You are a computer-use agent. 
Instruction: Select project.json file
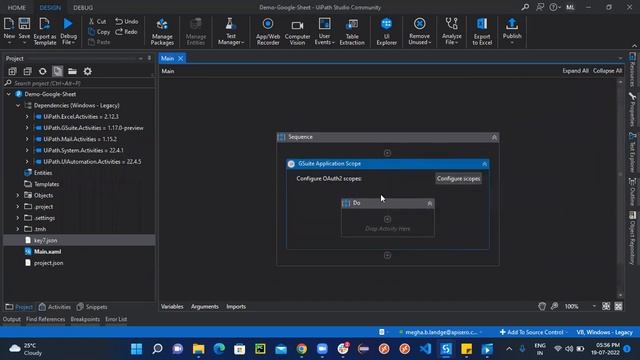49,263
